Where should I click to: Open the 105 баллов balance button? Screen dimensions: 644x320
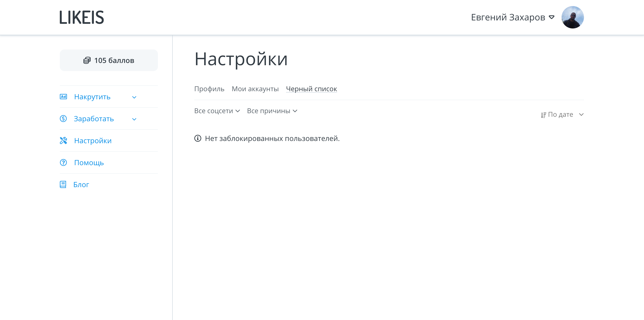[109, 60]
